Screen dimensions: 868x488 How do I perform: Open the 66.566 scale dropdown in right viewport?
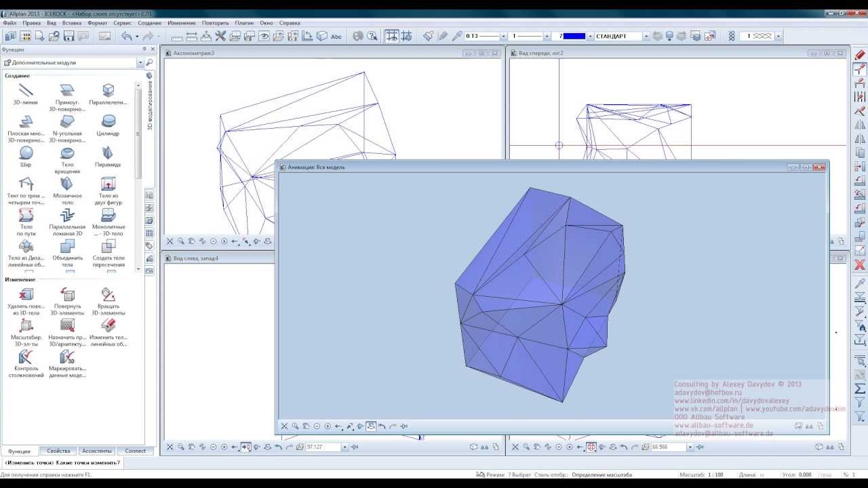click(690, 447)
